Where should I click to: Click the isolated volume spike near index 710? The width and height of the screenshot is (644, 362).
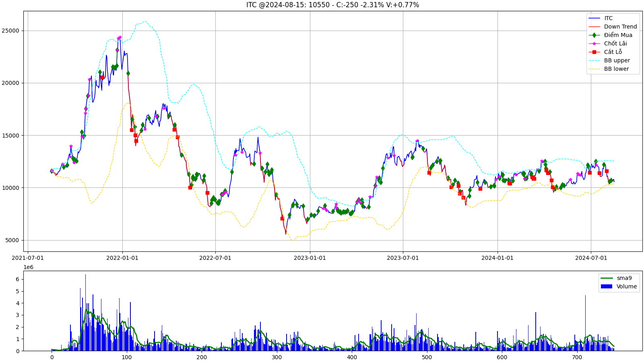coord(585,323)
